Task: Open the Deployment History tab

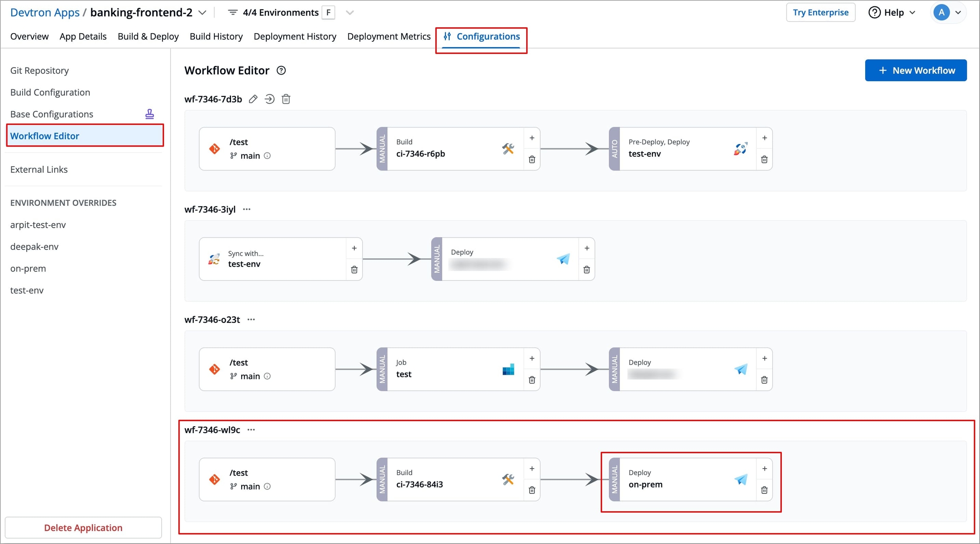Action: pos(295,37)
